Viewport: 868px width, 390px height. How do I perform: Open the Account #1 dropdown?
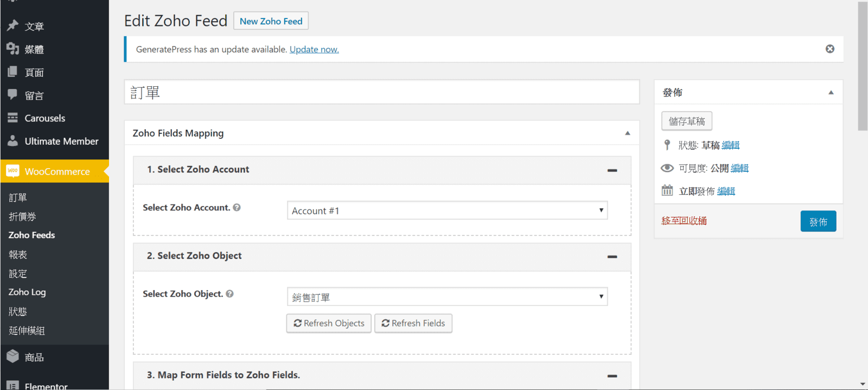(x=447, y=210)
